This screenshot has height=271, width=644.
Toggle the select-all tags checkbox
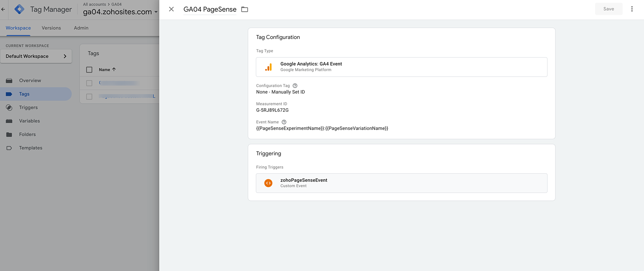pos(89,70)
